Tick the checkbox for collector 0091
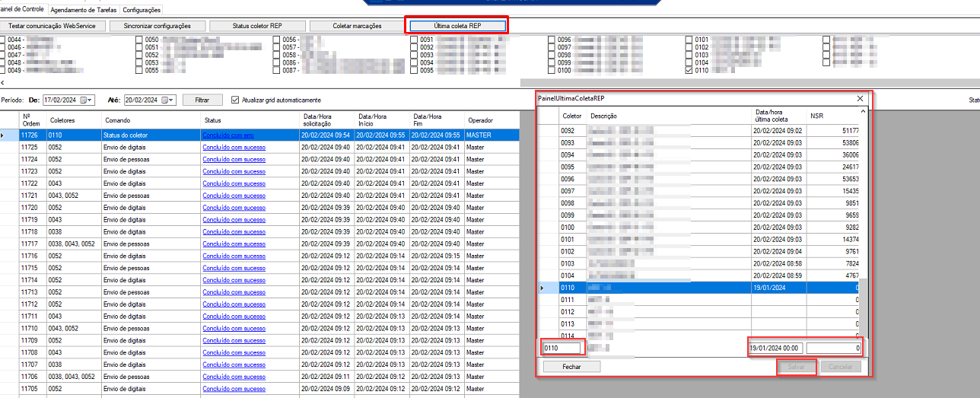 pos(414,40)
